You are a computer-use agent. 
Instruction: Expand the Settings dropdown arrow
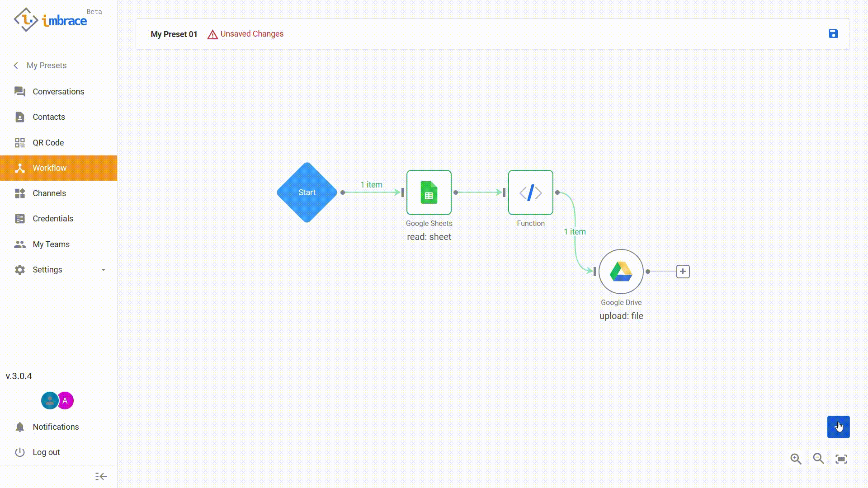pos(104,270)
